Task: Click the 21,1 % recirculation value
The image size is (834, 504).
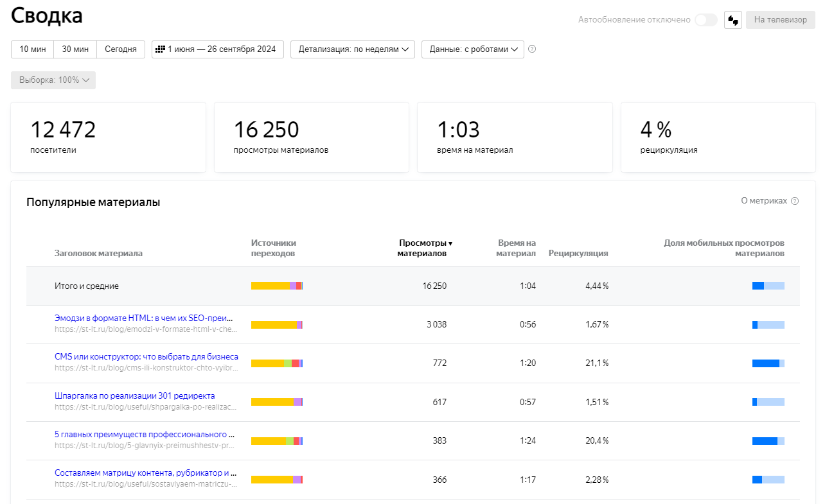Action: pyautogui.click(x=597, y=363)
